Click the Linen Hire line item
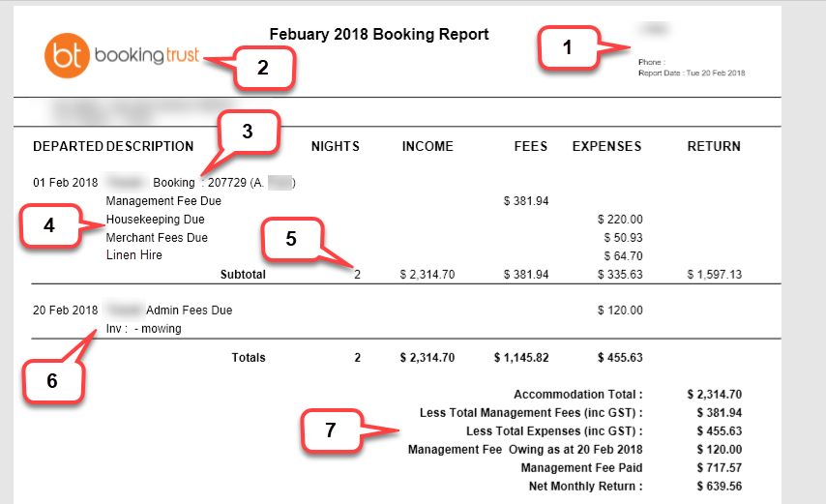This screenshot has height=504, width=826. tap(133, 255)
